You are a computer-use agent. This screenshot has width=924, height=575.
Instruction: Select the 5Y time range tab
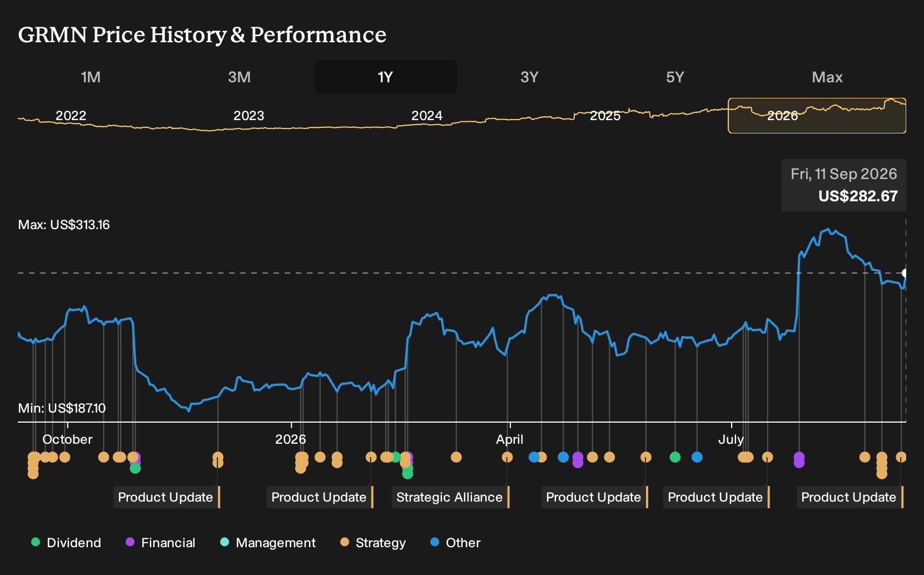point(675,77)
